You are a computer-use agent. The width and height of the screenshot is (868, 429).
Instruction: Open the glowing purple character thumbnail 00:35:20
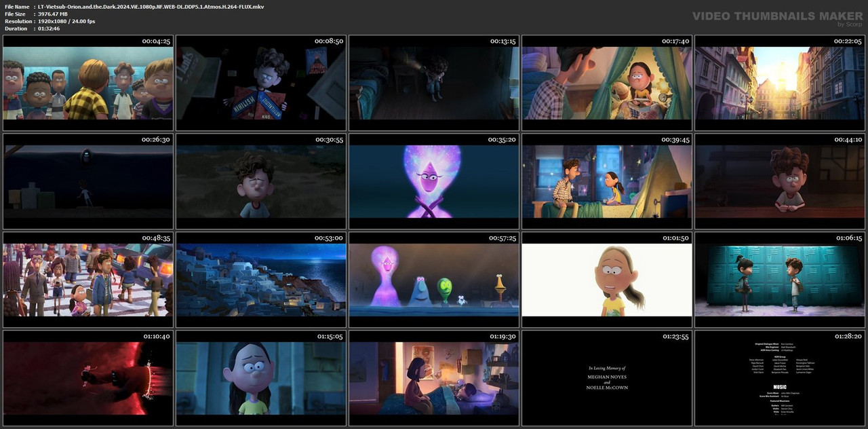pos(434,181)
